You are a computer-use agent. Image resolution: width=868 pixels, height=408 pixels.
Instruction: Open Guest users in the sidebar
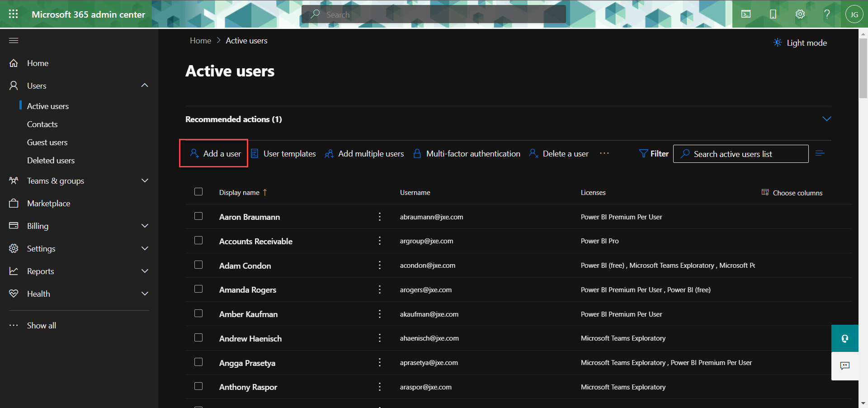pyautogui.click(x=47, y=142)
